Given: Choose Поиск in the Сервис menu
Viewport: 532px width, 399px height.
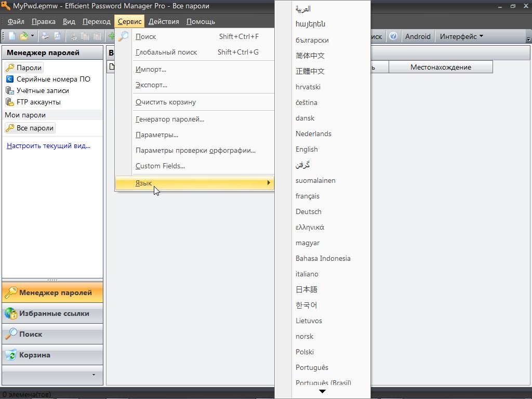Looking at the screenshot, I should tap(195, 36).
